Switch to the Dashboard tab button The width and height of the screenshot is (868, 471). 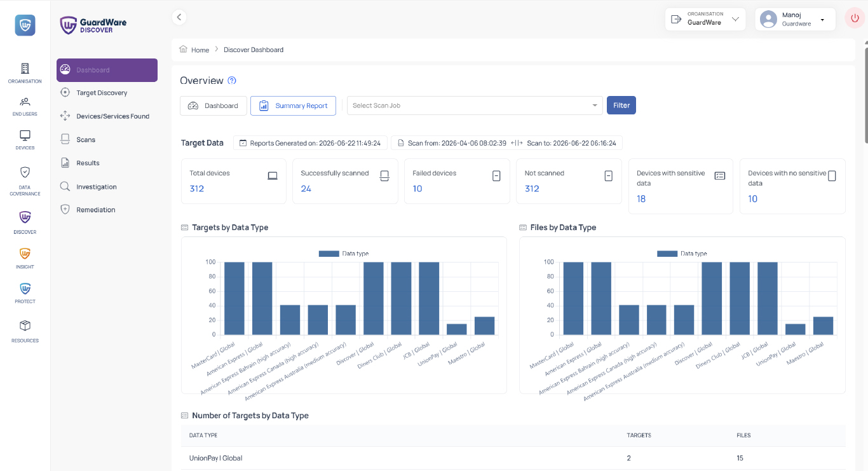214,106
